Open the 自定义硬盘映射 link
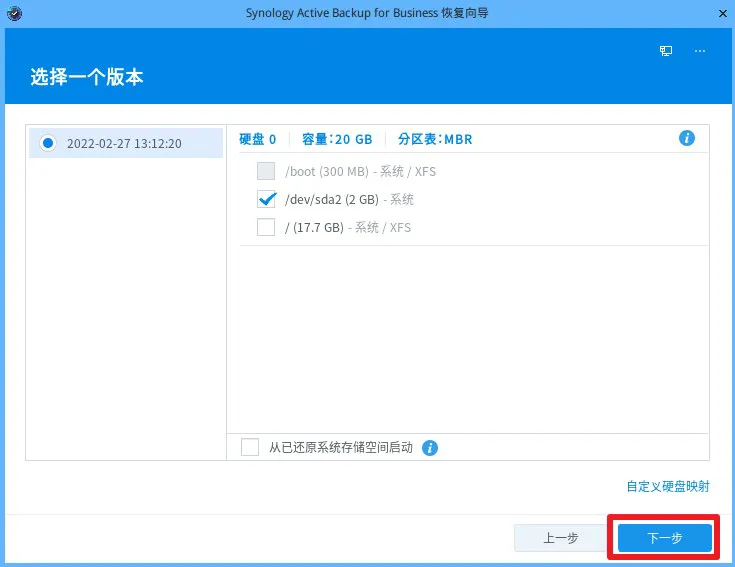The image size is (735, 567). pos(668,486)
